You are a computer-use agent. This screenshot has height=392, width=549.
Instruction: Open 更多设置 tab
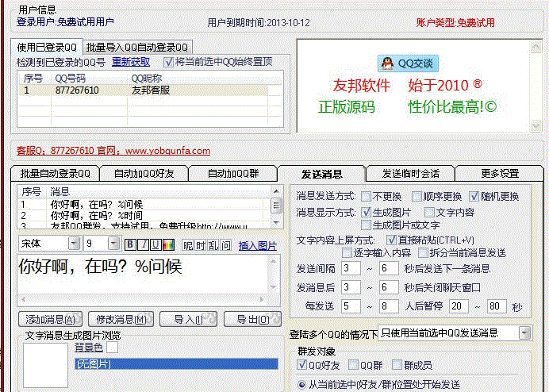tap(500, 174)
